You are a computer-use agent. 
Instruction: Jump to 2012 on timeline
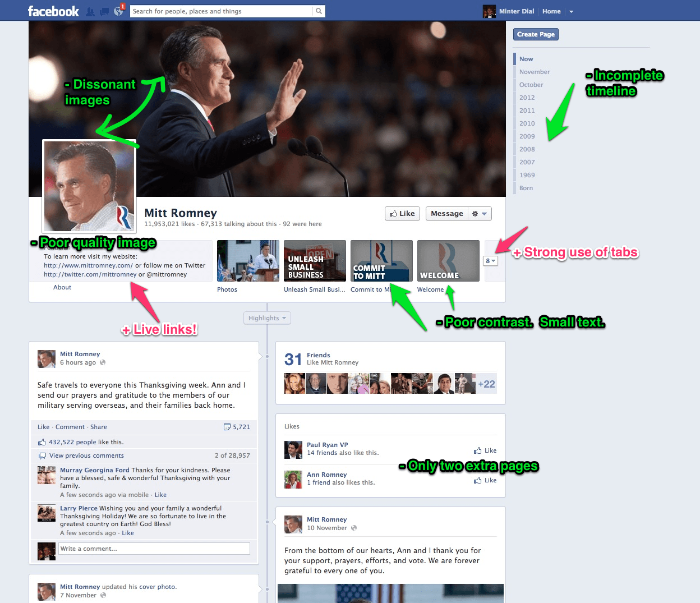pyautogui.click(x=527, y=98)
